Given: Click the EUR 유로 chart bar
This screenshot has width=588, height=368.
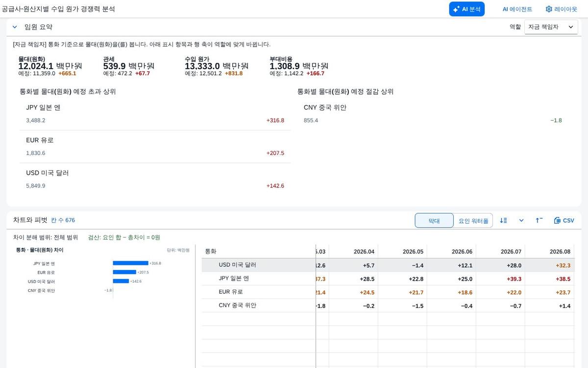Looking at the screenshot, I should [x=124, y=272].
